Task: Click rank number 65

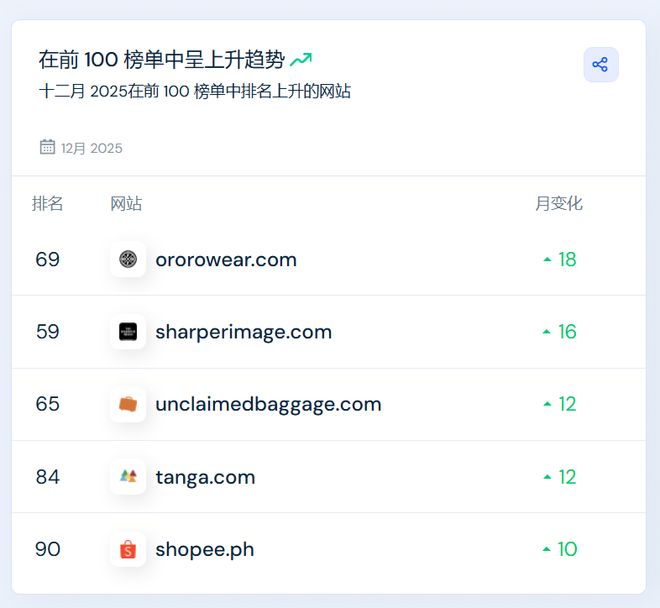Action: tap(48, 404)
